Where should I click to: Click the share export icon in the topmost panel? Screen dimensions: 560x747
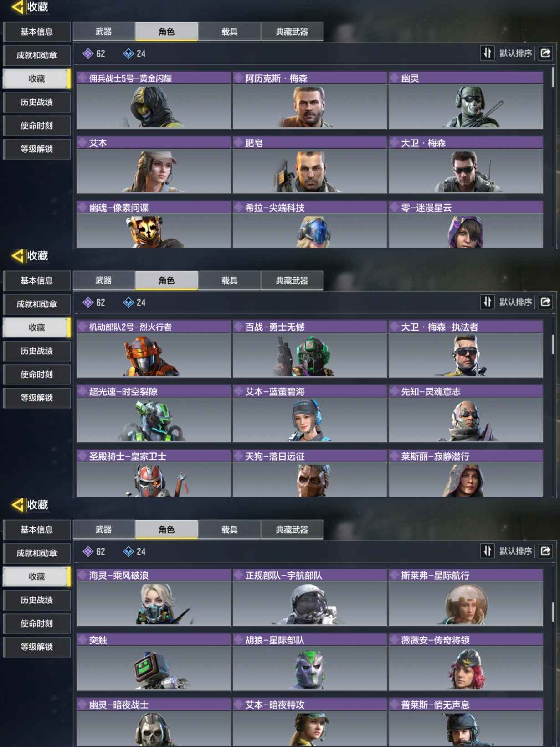545,53
